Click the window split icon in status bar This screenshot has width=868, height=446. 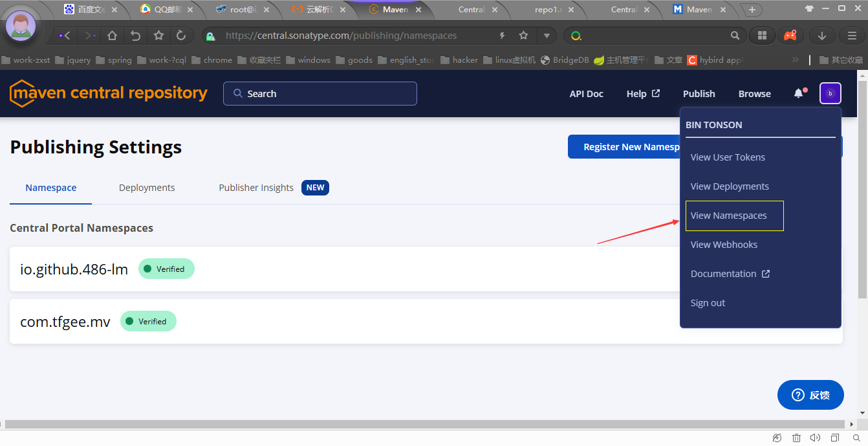[x=835, y=438]
